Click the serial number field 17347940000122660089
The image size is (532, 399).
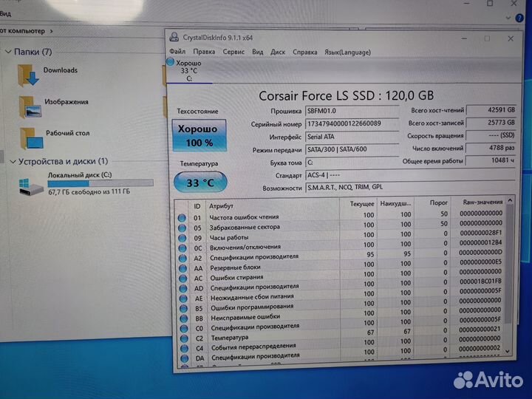point(352,124)
